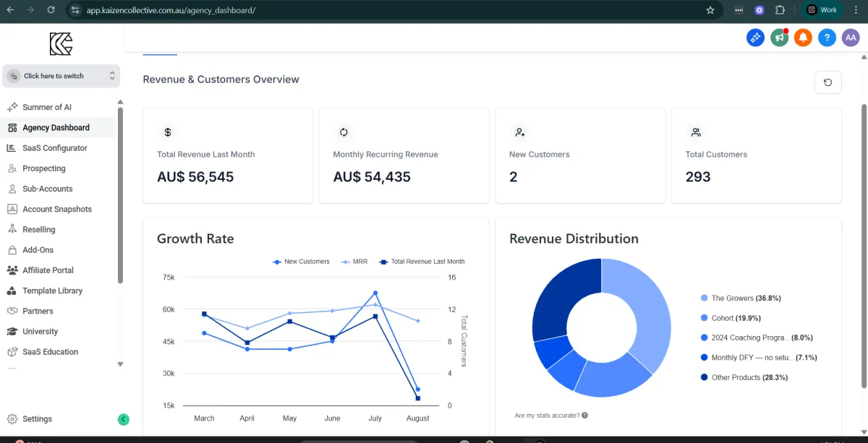The width and height of the screenshot is (868, 443).
Task: Toggle Total Revenue Last Month legend item
Action: point(422,262)
